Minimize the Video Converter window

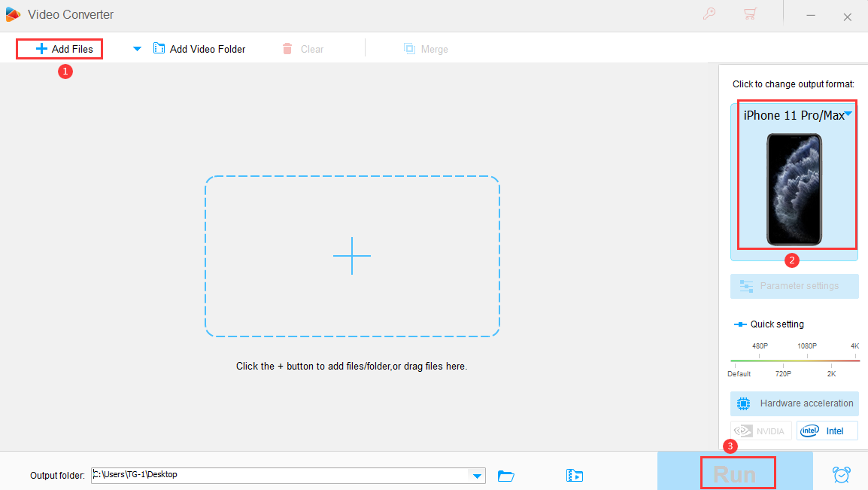(811, 16)
